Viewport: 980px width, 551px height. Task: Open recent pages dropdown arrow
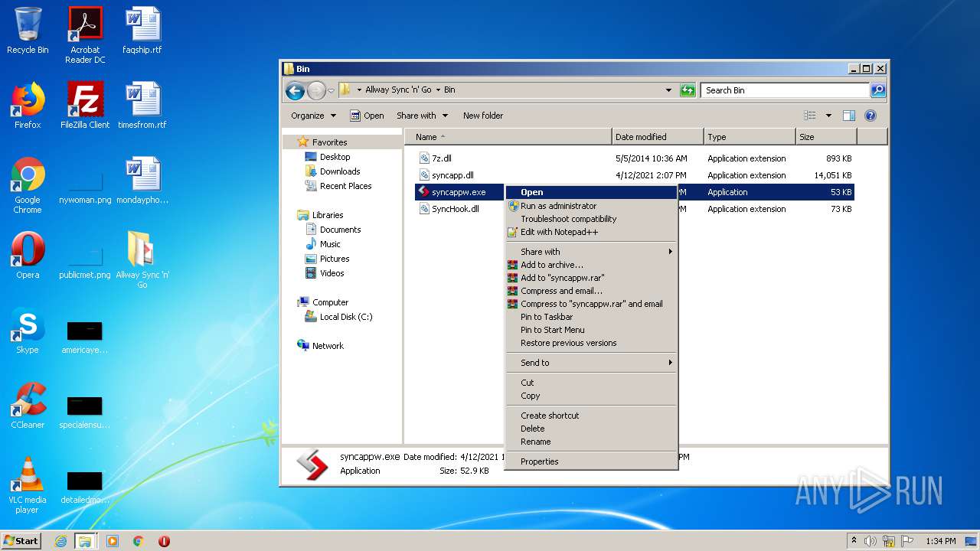click(331, 90)
